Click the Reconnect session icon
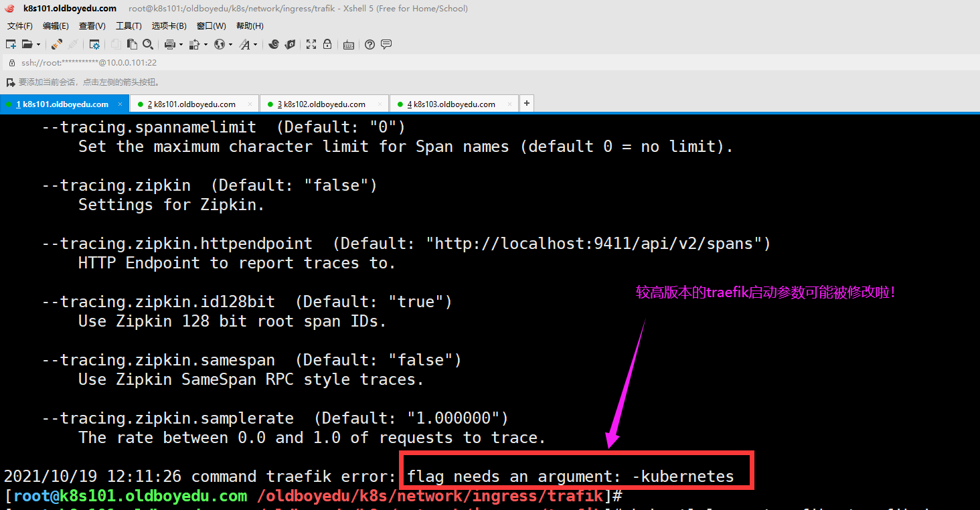The height and width of the screenshot is (510, 980). click(57, 45)
